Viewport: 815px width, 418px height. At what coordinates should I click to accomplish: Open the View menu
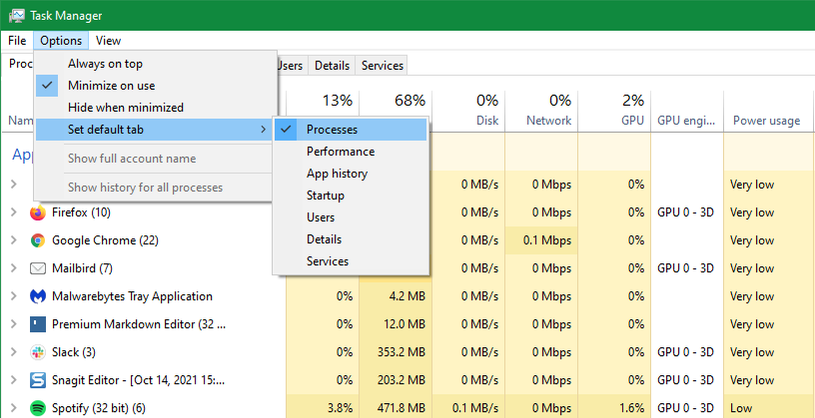[108, 41]
